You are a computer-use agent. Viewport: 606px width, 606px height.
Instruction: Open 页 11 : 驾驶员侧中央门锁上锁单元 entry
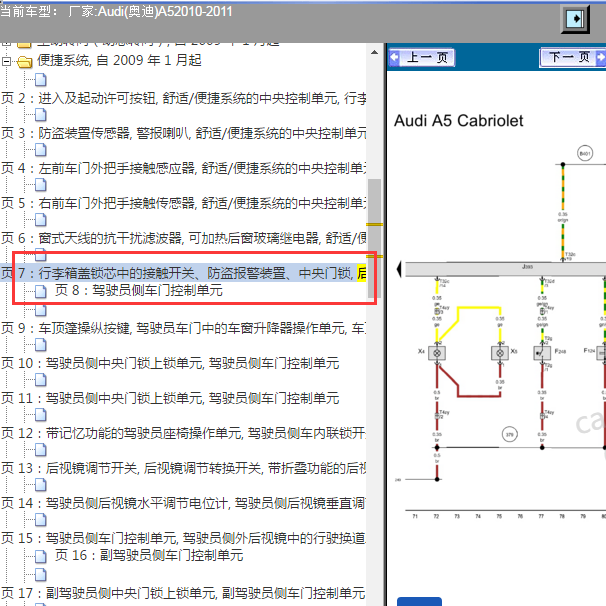pyautogui.click(x=170, y=398)
